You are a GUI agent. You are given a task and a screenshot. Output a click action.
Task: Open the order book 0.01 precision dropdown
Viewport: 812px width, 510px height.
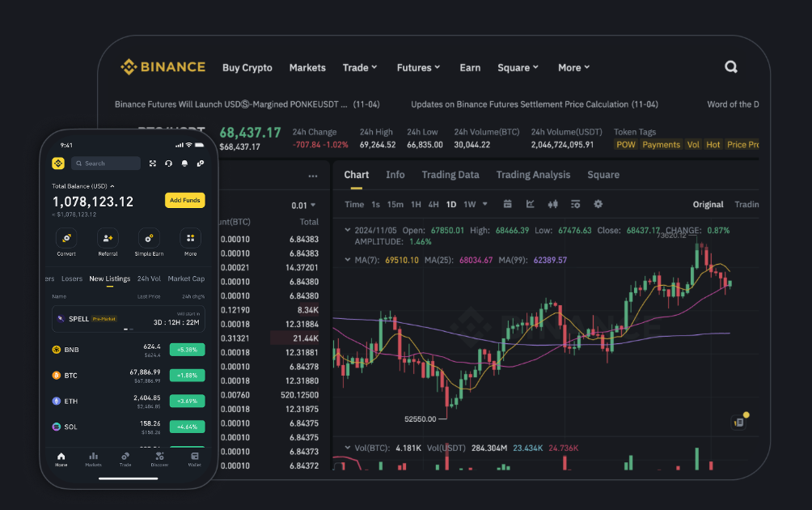coord(303,206)
